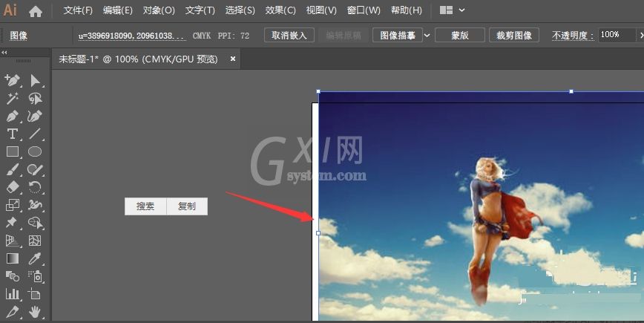644x323 pixels.
Task: Select the Magic Wand tool
Action: click(x=13, y=98)
